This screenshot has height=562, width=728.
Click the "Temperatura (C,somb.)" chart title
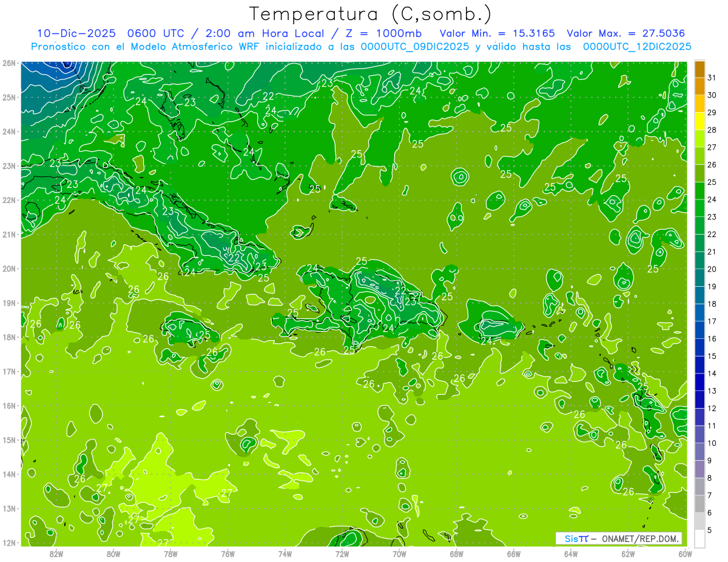point(370,14)
